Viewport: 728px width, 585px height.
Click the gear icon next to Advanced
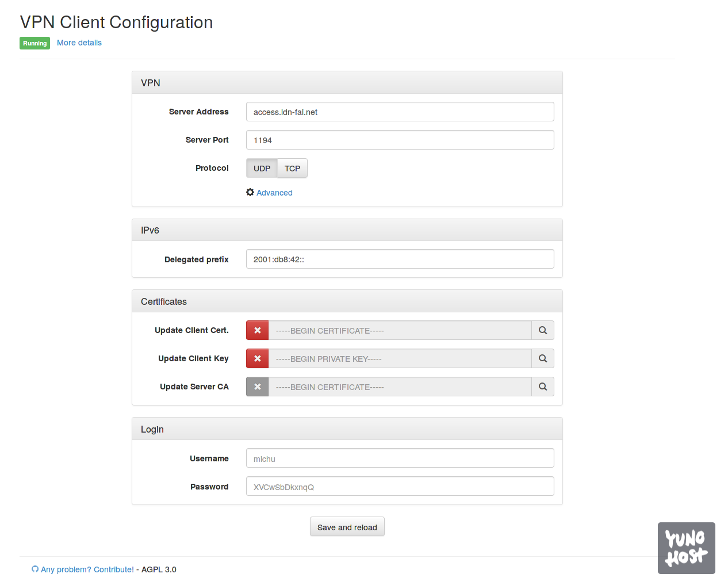pyautogui.click(x=250, y=192)
